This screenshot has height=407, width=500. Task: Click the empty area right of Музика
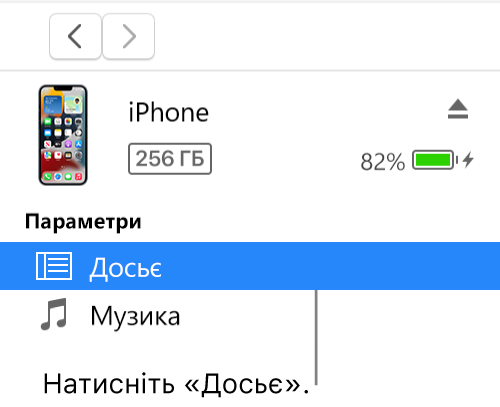tap(408, 315)
